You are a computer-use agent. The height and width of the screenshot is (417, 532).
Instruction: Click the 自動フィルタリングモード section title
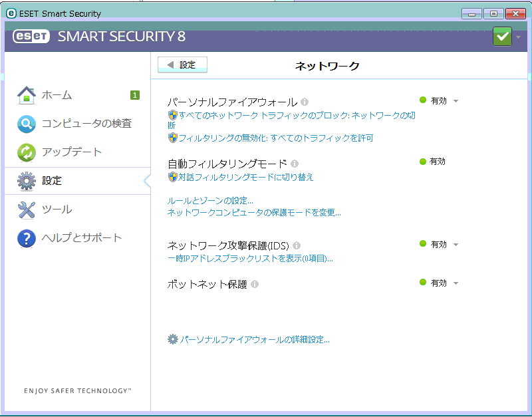coord(227,164)
